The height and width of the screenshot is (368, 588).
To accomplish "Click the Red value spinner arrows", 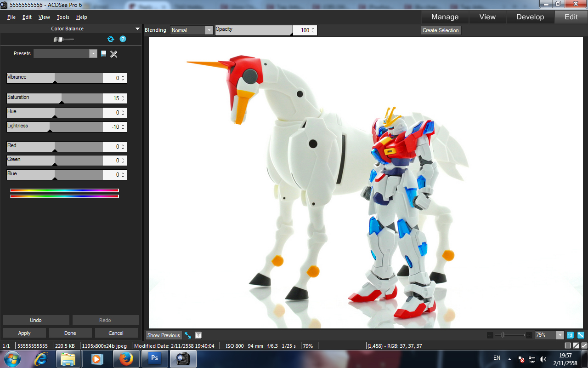I will pyautogui.click(x=123, y=147).
